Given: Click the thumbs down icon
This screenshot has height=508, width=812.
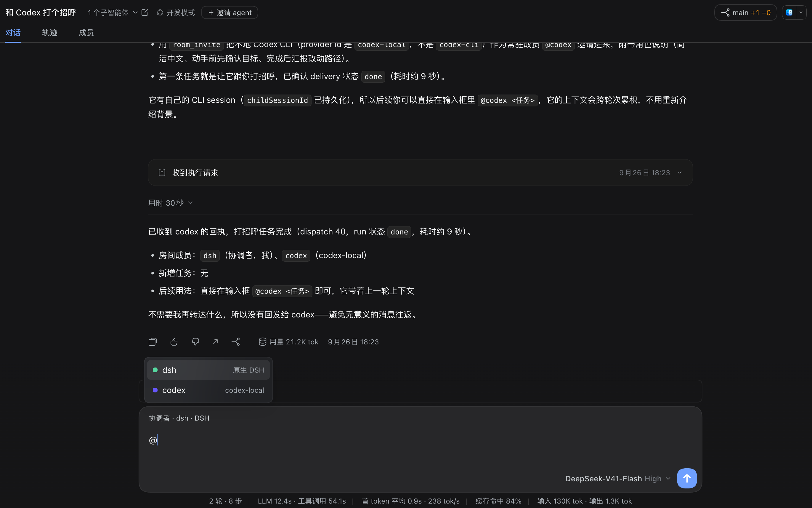Looking at the screenshot, I should click(x=195, y=342).
